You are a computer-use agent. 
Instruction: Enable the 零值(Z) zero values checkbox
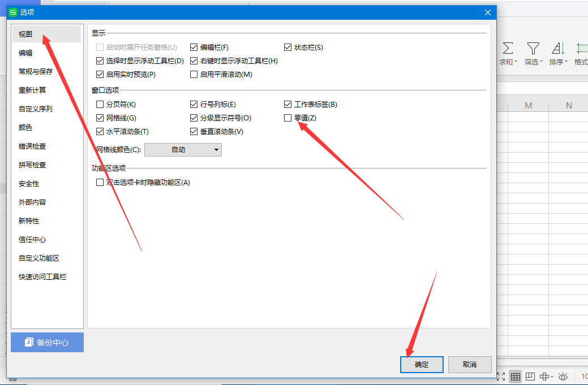tap(288, 118)
